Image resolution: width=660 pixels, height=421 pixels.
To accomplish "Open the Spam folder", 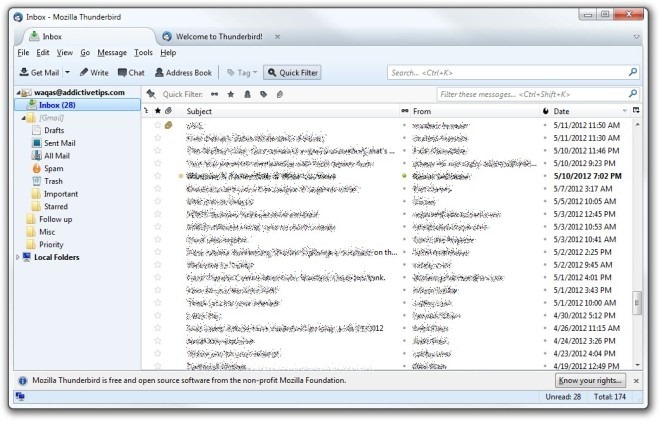I will pos(53,168).
